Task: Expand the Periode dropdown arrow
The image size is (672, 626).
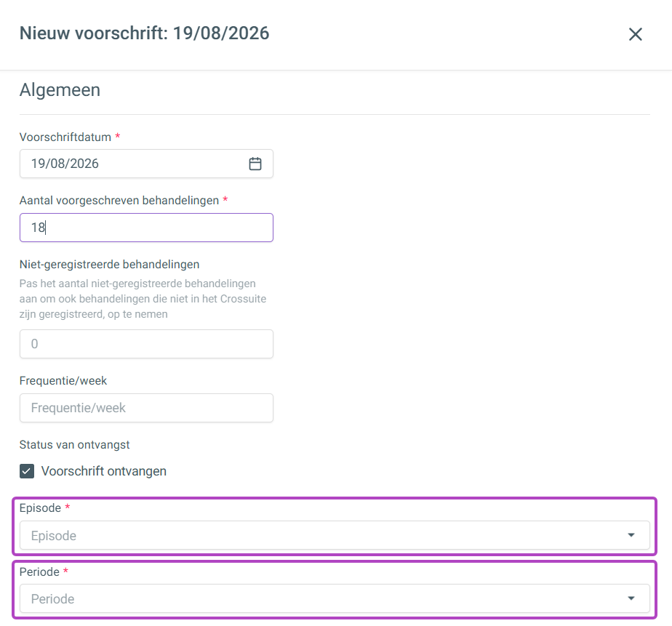Action: point(631,598)
